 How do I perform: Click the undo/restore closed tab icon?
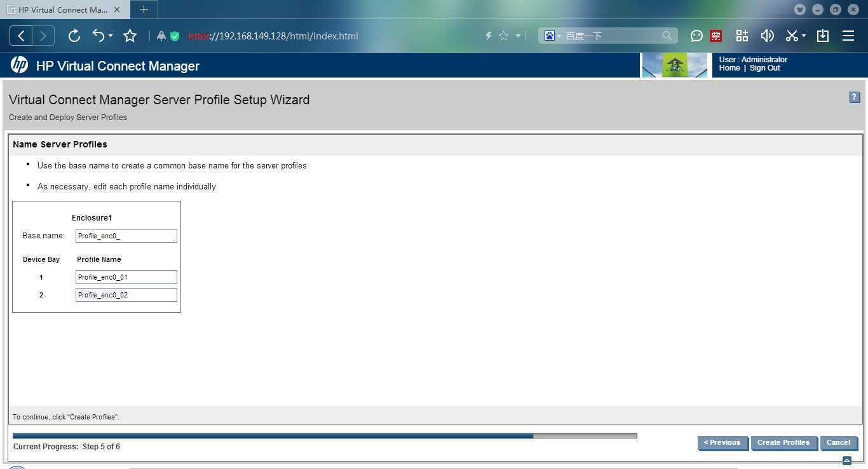click(x=98, y=36)
